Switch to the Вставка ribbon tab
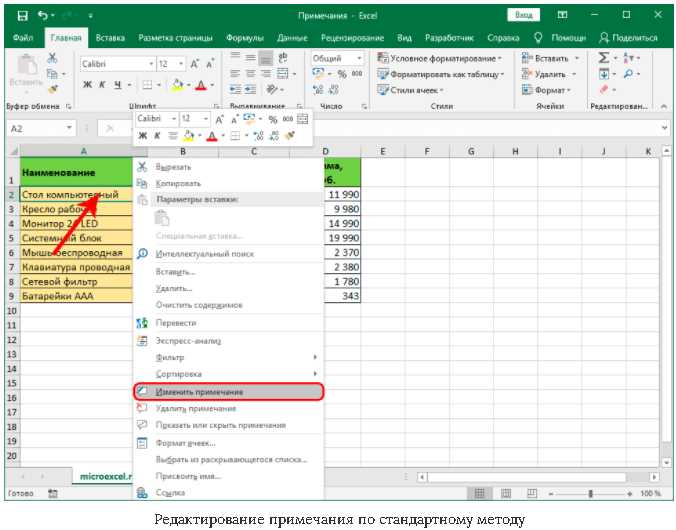 pos(110,38)
